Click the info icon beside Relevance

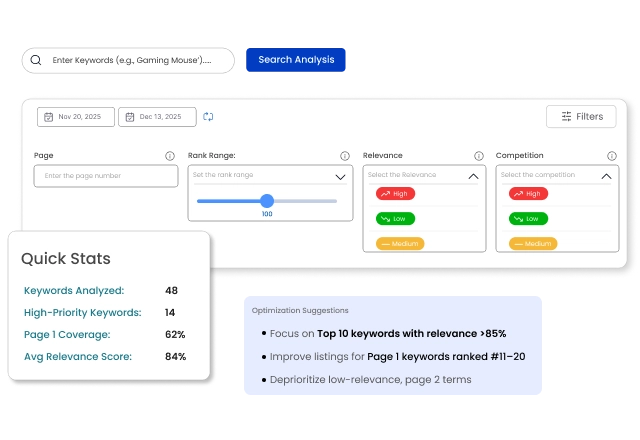click(x=478, y=156)
